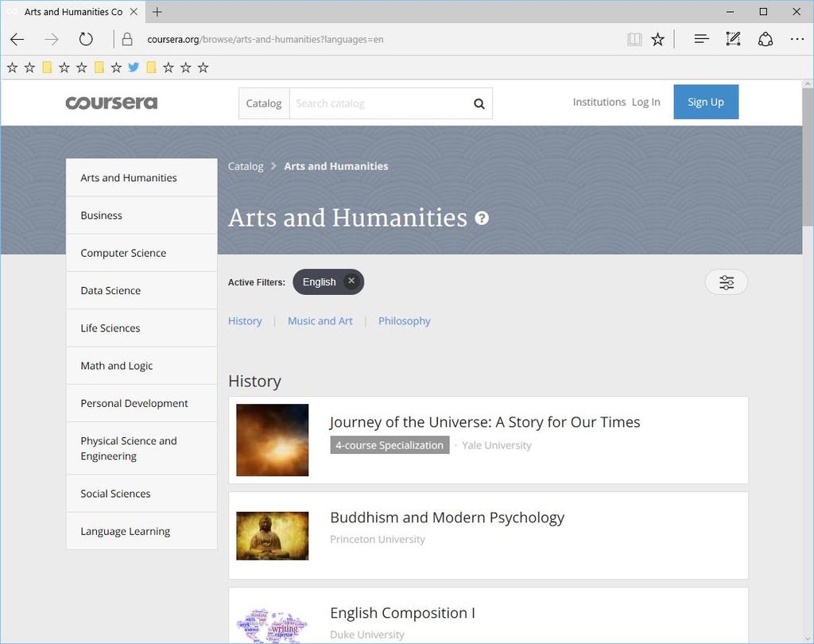
Task: Open reading view from the book icon
Action: point(634,40)
